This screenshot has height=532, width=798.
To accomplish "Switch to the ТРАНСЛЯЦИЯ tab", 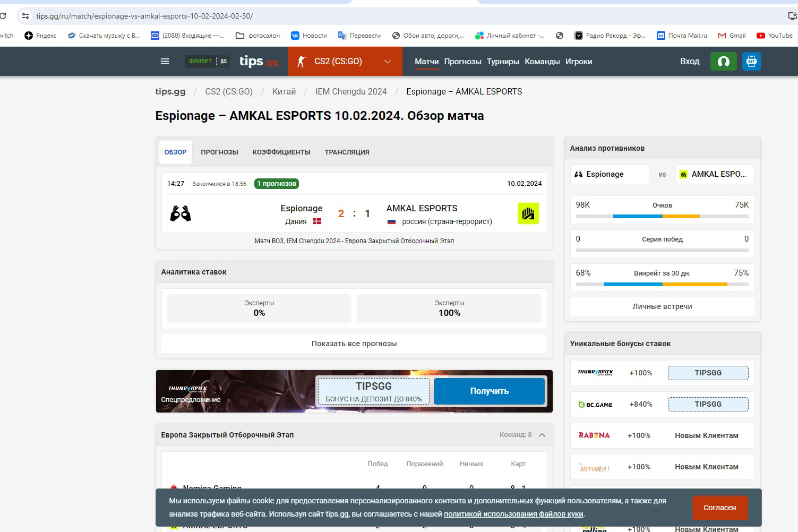I will click(x=347, y=152).
